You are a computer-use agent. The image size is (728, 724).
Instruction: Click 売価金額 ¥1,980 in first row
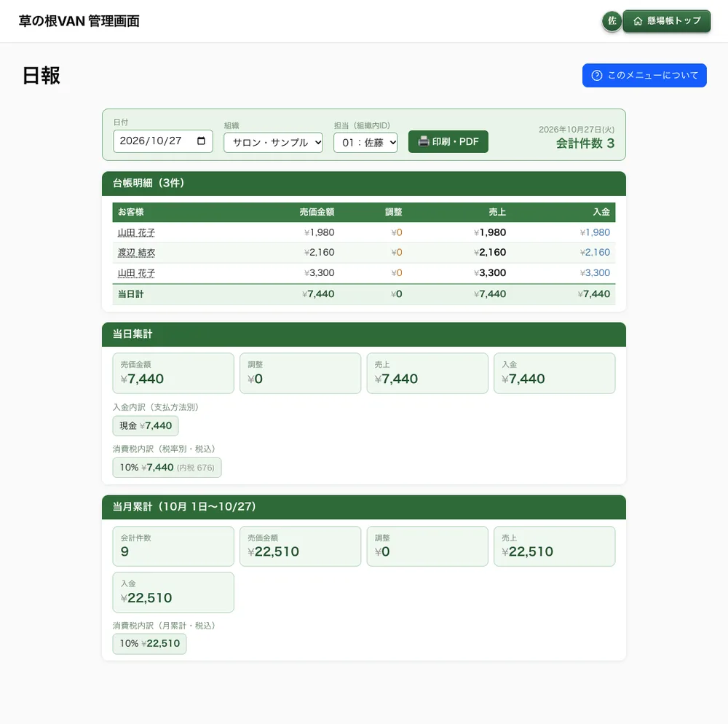pos(319,232)
